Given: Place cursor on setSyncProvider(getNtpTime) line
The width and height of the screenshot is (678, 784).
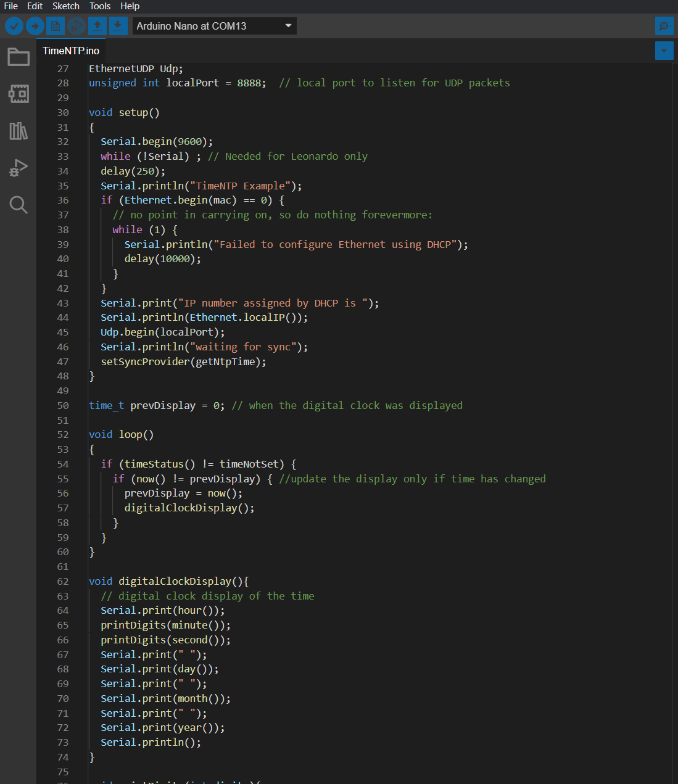Looking at the screenshot, I should point(183,362).
